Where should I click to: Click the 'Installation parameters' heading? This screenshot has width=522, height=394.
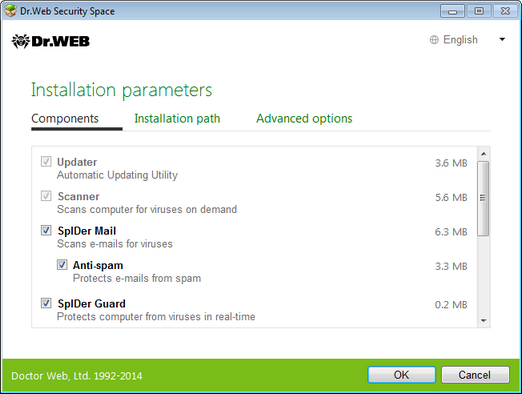tap(122, 90)
